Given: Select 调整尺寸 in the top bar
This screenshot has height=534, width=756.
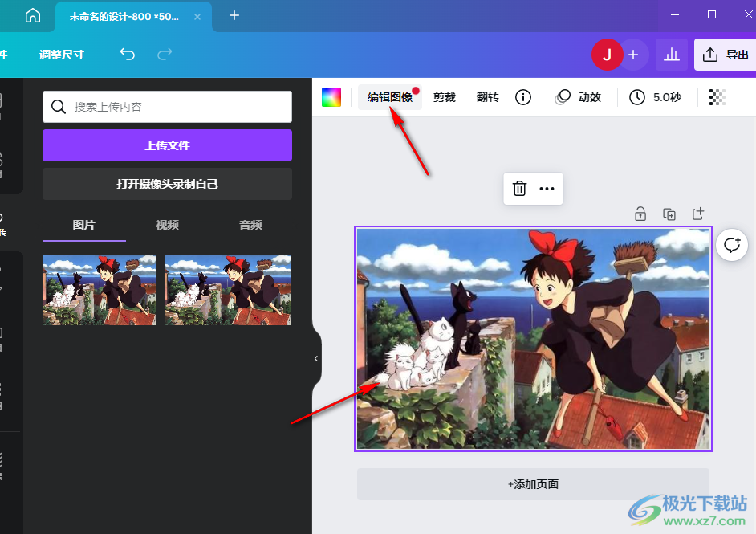Looking at the screenshot, I should 61,55.
